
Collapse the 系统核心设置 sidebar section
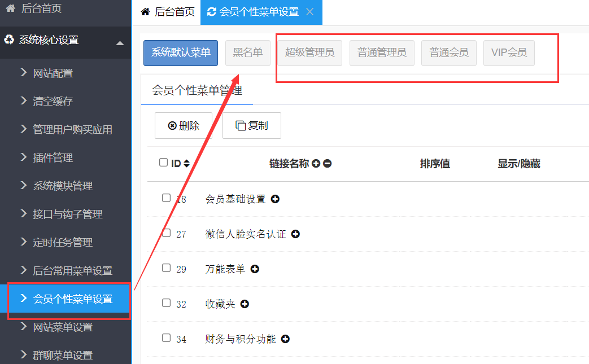click(x=120, y=43)
